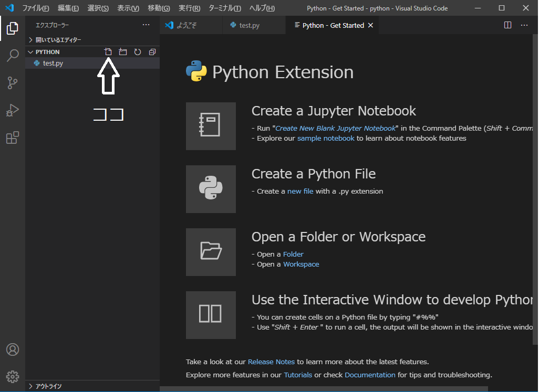This screenshot has height=392, width=539.
Task: Click the エクスプローラー panel title
Action: (x=52, y=25)
